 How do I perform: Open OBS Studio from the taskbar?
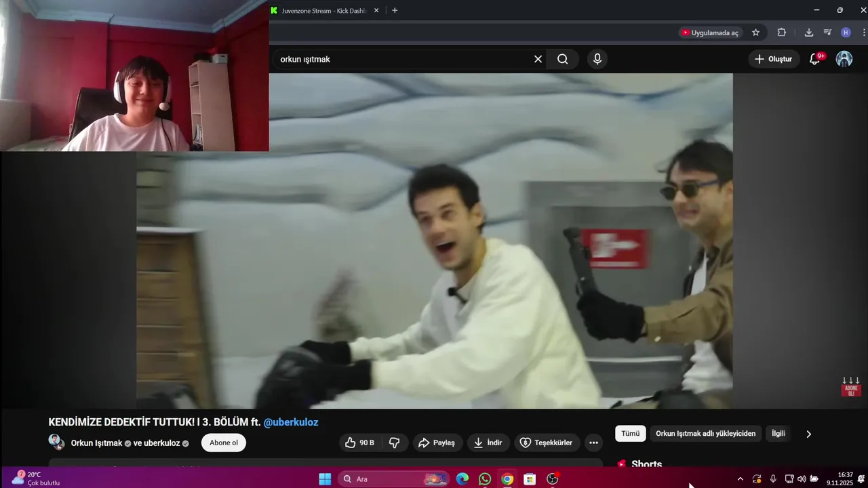tap(553, 479)
